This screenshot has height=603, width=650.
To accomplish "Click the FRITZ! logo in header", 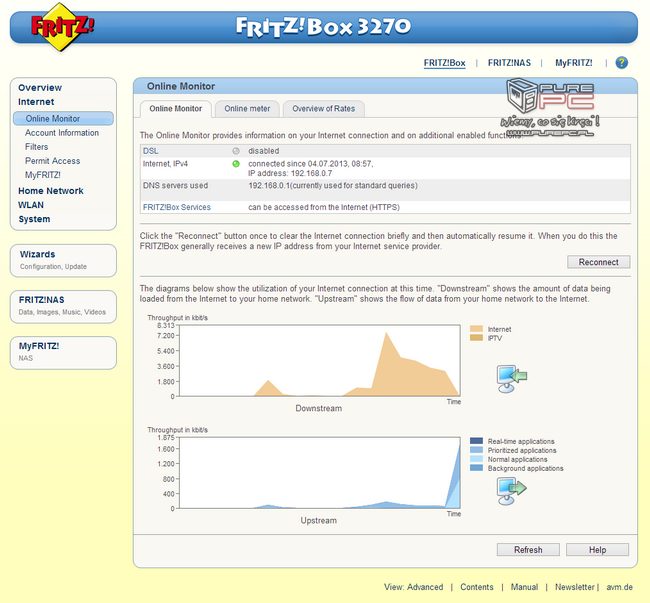I will tap(62, 27).
